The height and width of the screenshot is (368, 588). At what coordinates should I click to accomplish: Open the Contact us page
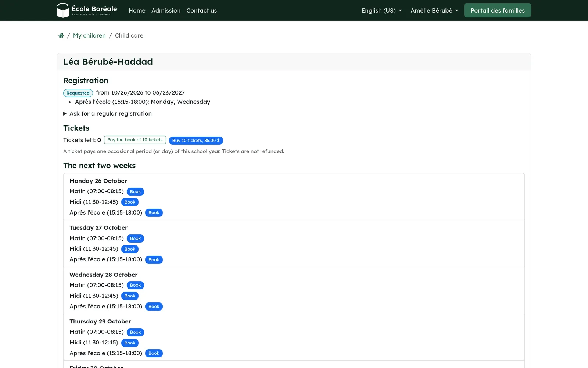[x=201, y=10]
